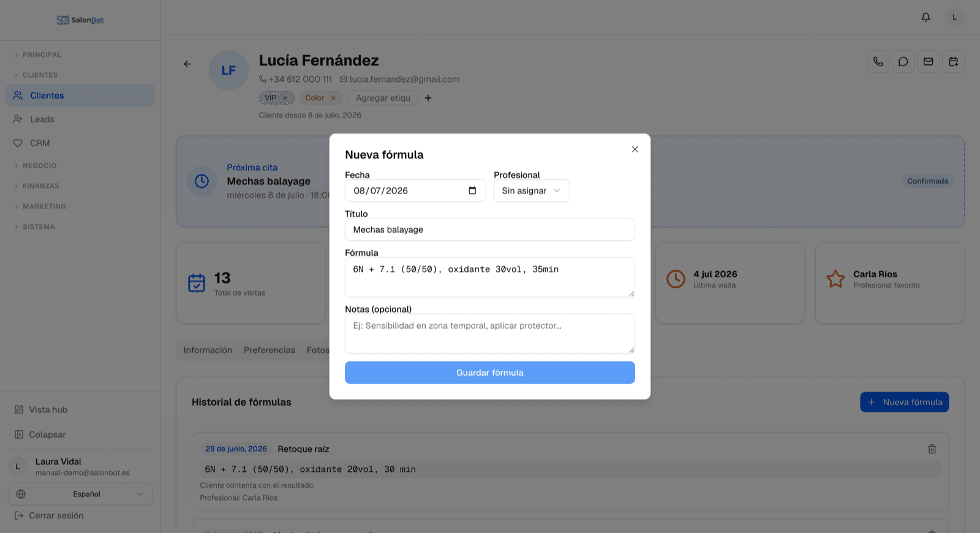Click the Retoque raíz formula title
This screenshot has width=980, height=533.
point(303,449)
